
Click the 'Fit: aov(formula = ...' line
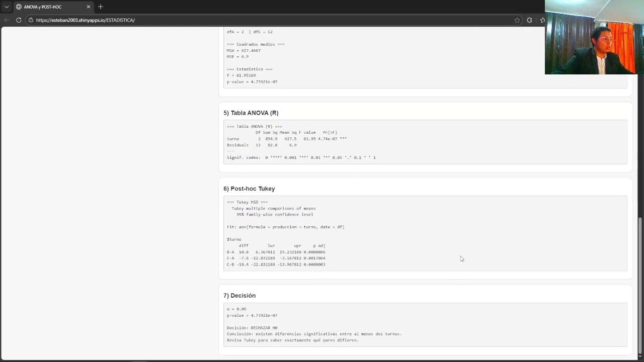[x=285, y=227]
